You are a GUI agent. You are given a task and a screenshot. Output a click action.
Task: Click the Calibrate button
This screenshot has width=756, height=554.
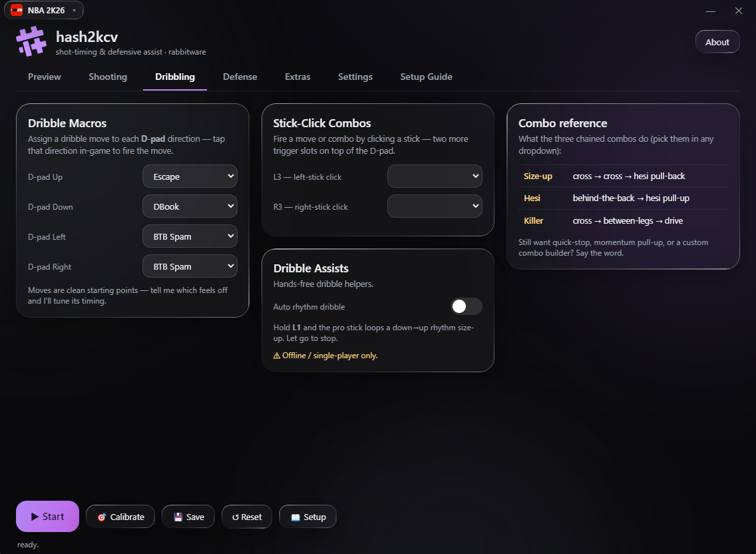(120, 517)
